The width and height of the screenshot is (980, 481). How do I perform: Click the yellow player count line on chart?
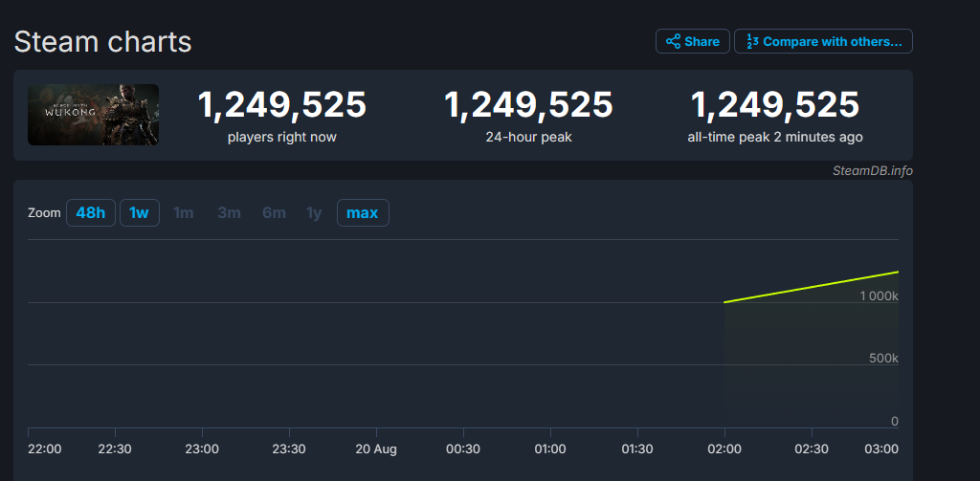tap(812, 287)
